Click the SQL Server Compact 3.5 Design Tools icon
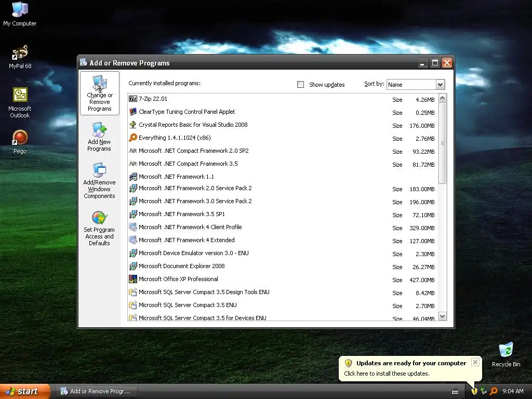This screenshot has width=532, height=399. pyautogui.click(x=133, y=292)
